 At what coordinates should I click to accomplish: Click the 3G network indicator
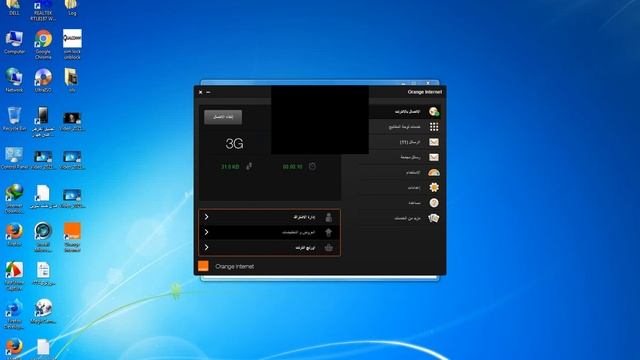pos(234,144)
